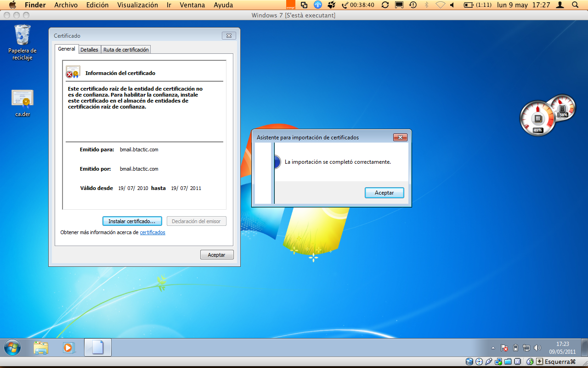Screen dimensions: 588x368
Task: Open the user account menu bar icon
Action: coord(560,5)
